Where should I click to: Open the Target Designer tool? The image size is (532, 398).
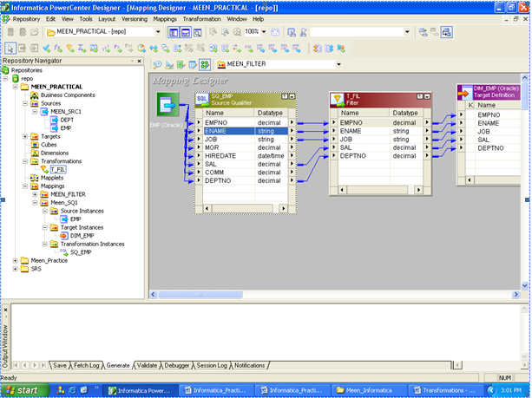click(x=169, y=64)
